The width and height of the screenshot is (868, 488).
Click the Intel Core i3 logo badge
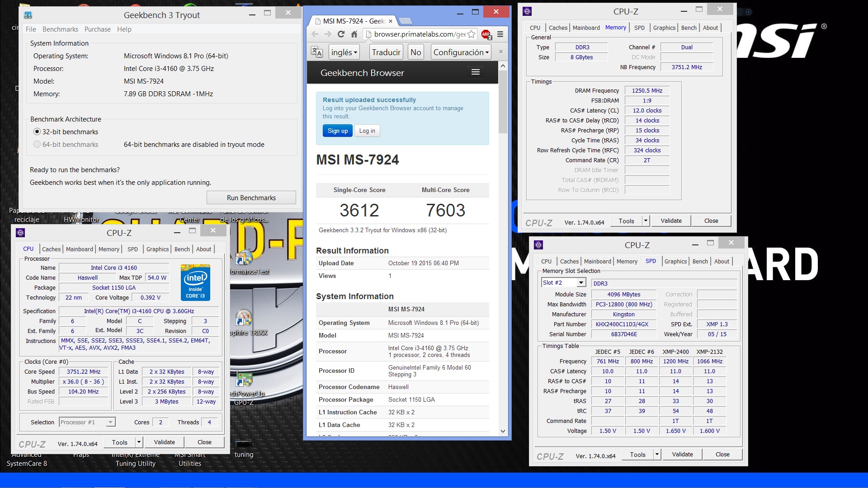pos(195,282)
